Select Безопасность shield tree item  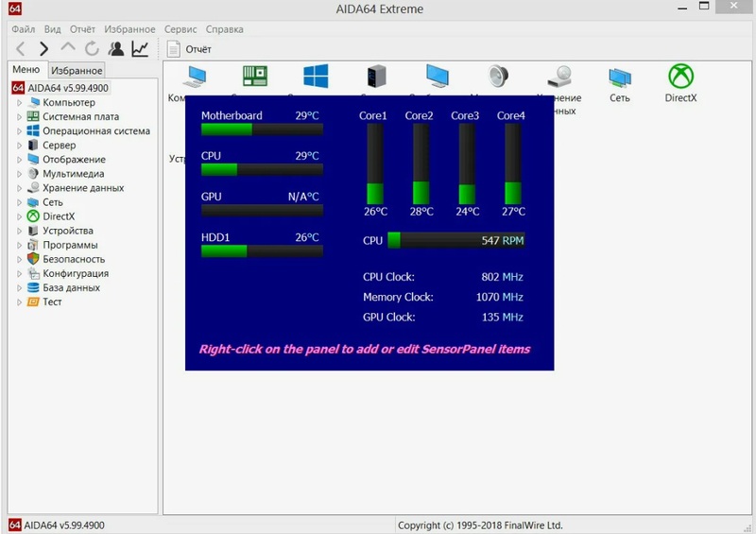click(x=74, y=259)
